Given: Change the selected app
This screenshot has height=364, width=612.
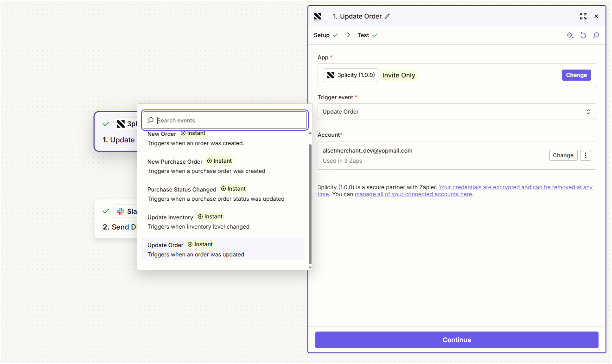Looking at the screenshot, I should click(576, 75).
